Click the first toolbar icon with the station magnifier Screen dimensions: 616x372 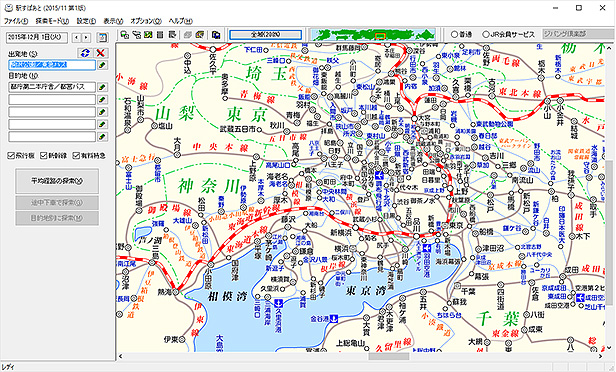[x=125, y=35]
